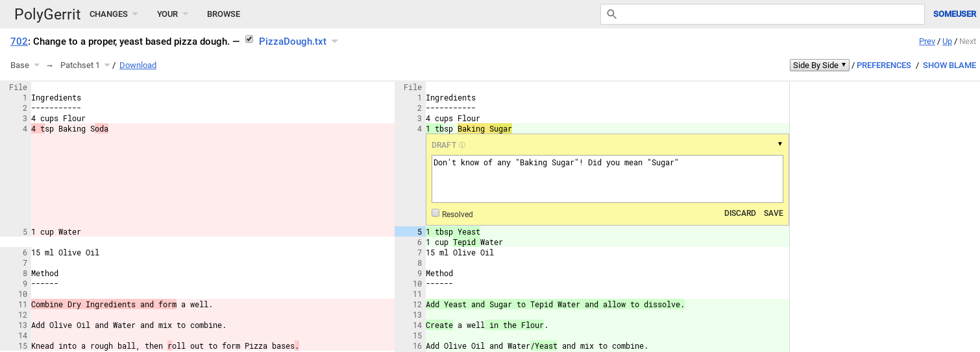The width and height of the screenshot is (980, 352).
Task: Toggle the file reviewed checkbox
Action: click(249, 40)
